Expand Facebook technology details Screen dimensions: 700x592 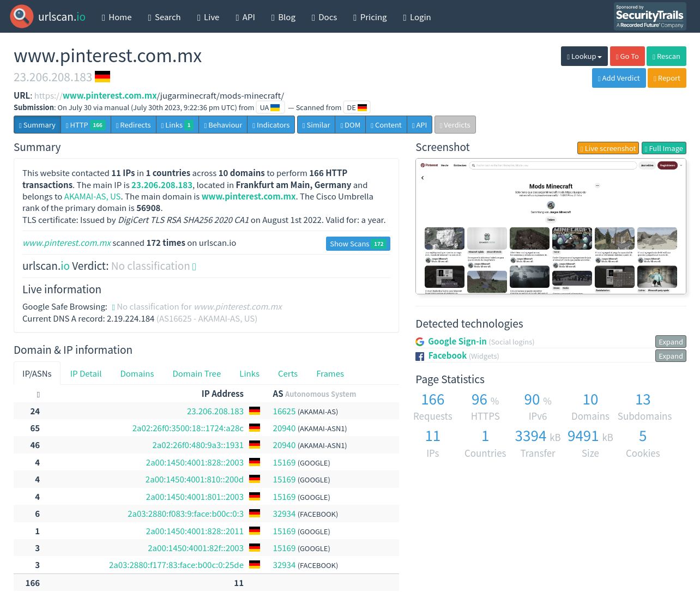(671, 356)
